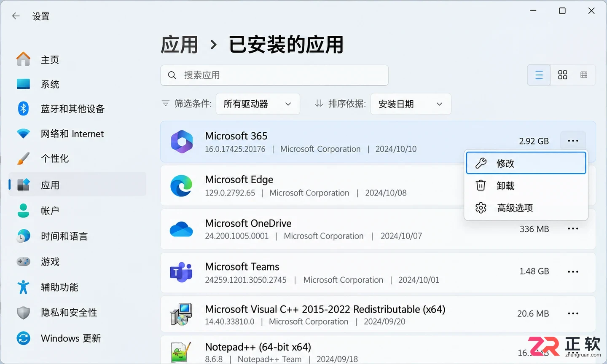
Task: Switch to grid view layout
Action: [563, 75]
